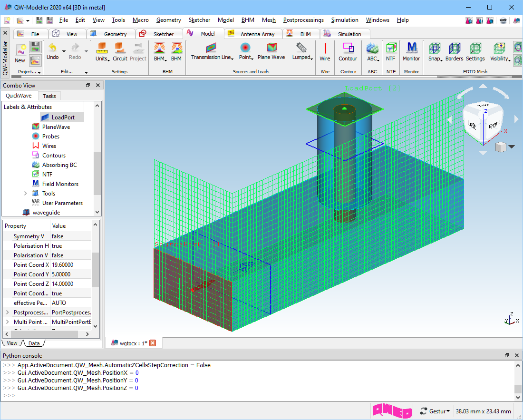Screen dimensions: 523x420
Task: Switch to the Sketcher ribbon tab
Action: pyautogui.click(x=159, y=34)
